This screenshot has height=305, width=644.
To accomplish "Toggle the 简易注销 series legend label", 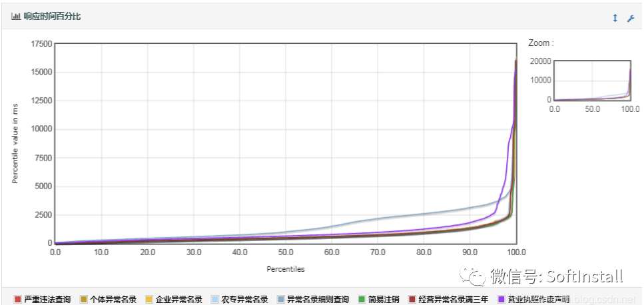I will (x=384, y=299).
